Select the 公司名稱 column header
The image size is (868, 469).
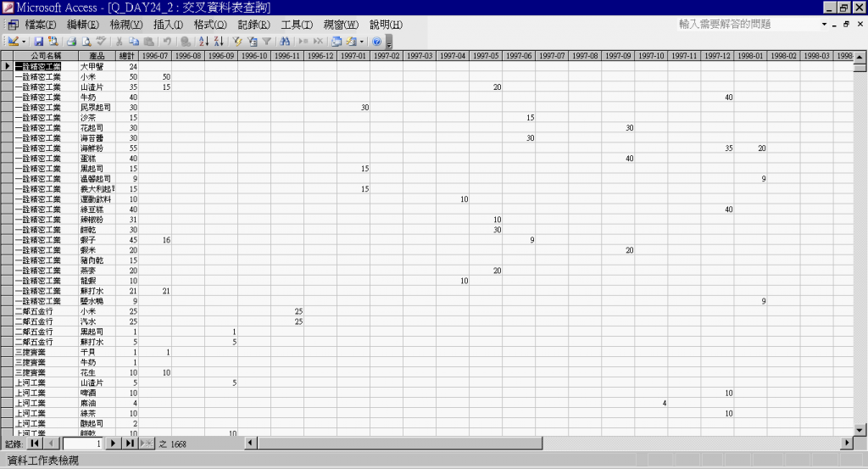click(x=46, y=56)
